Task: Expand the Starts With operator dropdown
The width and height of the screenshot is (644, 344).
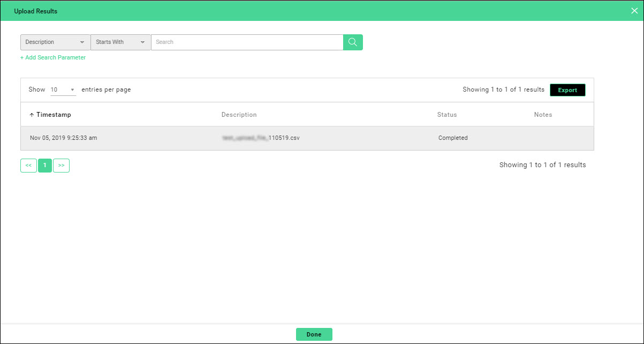Action: tap(120, 42)
